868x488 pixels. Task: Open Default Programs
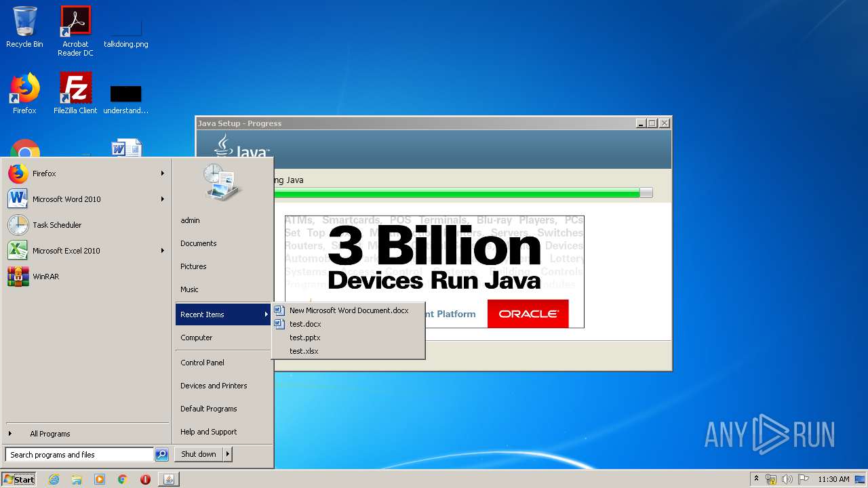223,409
